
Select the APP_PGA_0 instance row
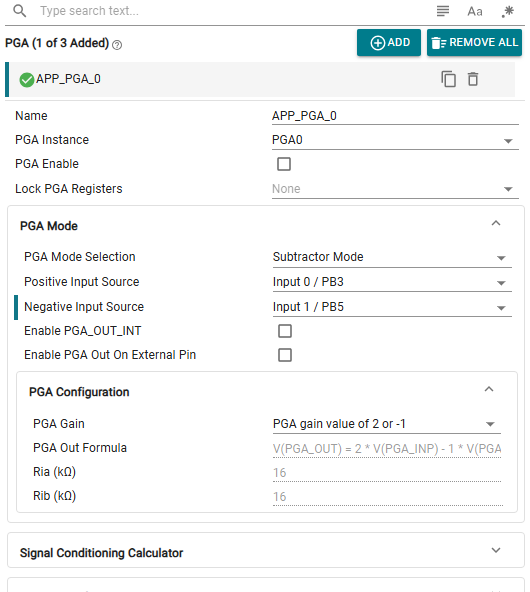point(260,80)
